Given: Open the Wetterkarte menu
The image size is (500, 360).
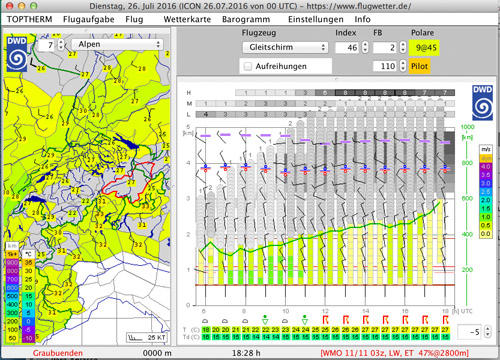Looking at the screenshot, I should pos(187,19).
